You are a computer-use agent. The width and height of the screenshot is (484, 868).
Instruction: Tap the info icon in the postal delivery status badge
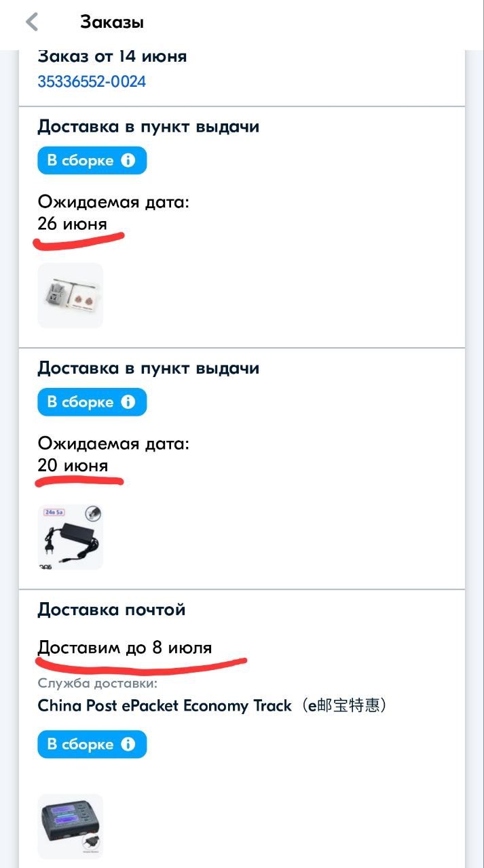click(128, 744)
